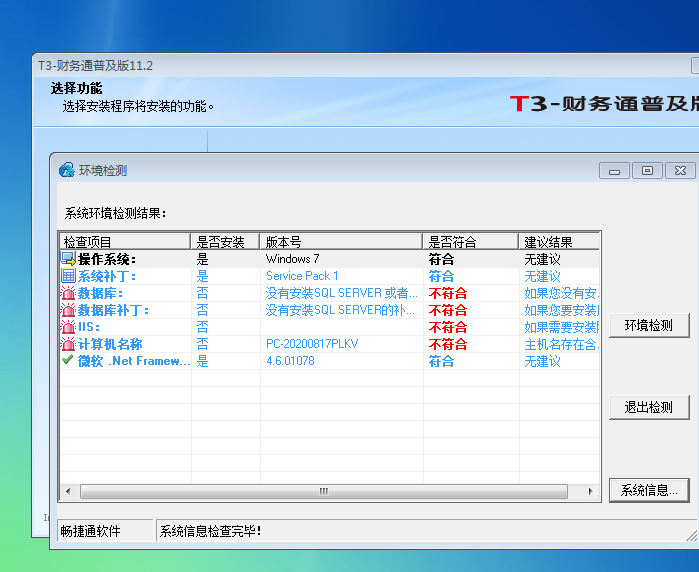Click the PC-20200817PLKV cell

tap(312, 344)
